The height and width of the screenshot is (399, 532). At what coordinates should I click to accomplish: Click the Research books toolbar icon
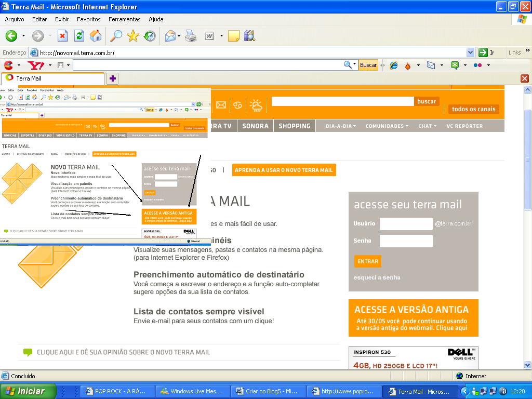(x=249, y=36)
